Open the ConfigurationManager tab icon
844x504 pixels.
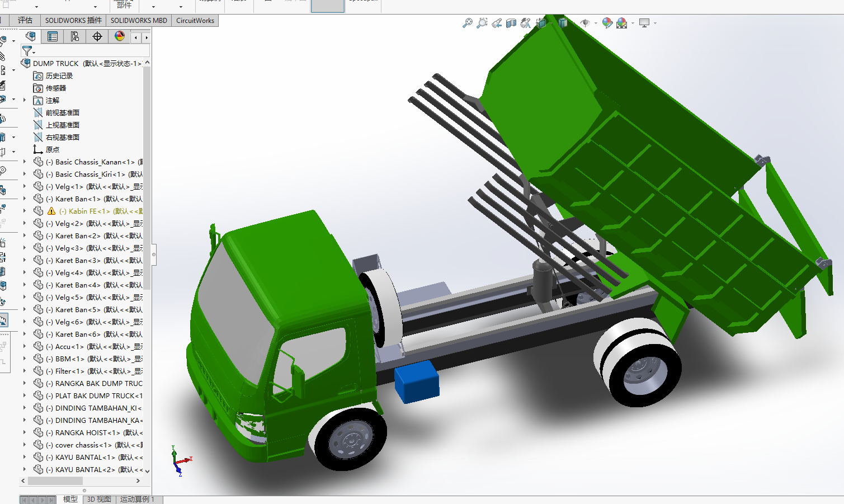pos(75,36)
